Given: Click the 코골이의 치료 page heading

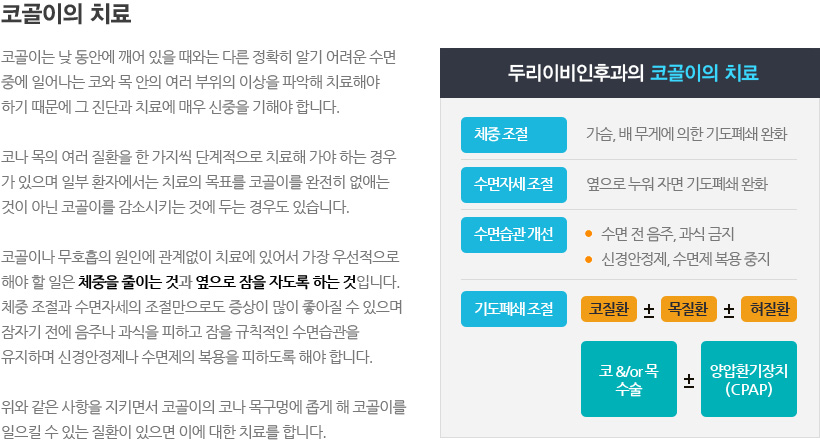Looking at the screenshot, I should pos(66,17).
